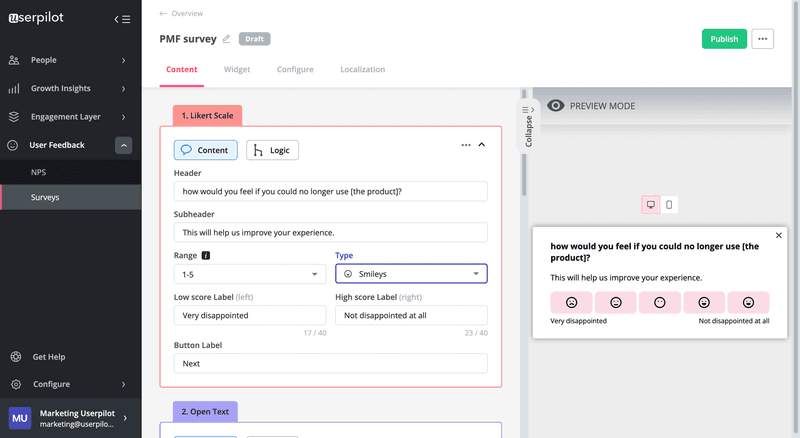Switch to the Widget tab

click(x=237, y=69)
